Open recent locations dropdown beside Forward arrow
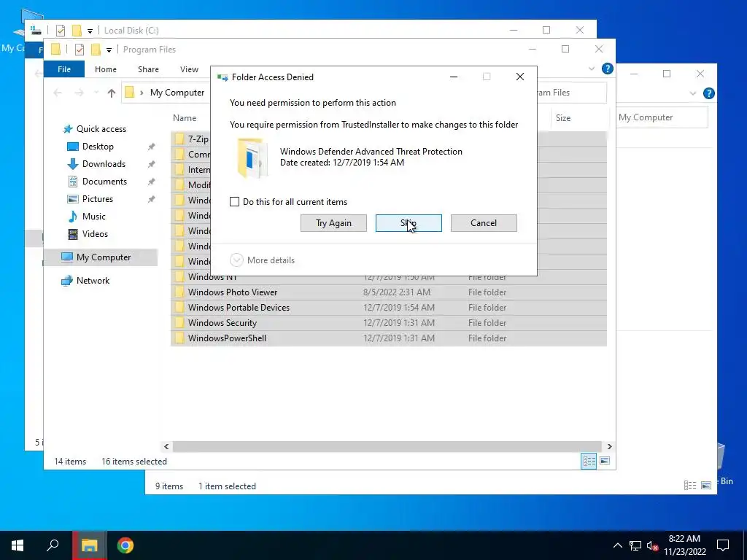The height and width of the screenshot is (560, 747). pos(96,93)
